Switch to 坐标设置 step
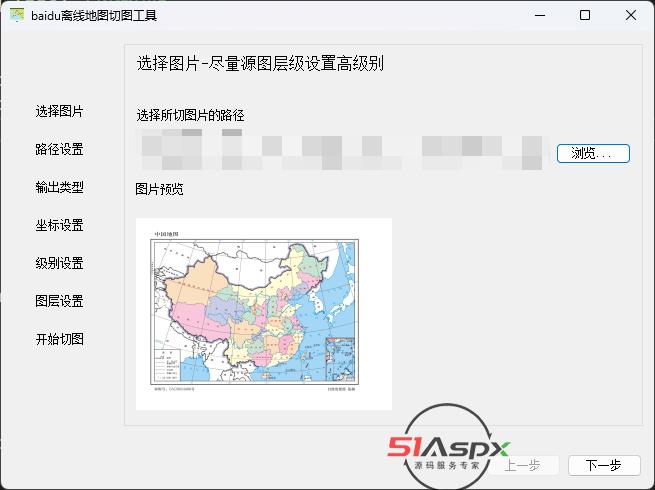 click(x=59, y=225)
